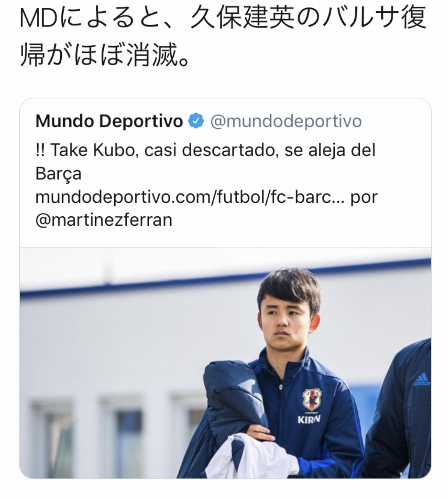Open the @mundodeportivo handle
Viewport: 448px width, 499px height.
(x=286, y=121)
